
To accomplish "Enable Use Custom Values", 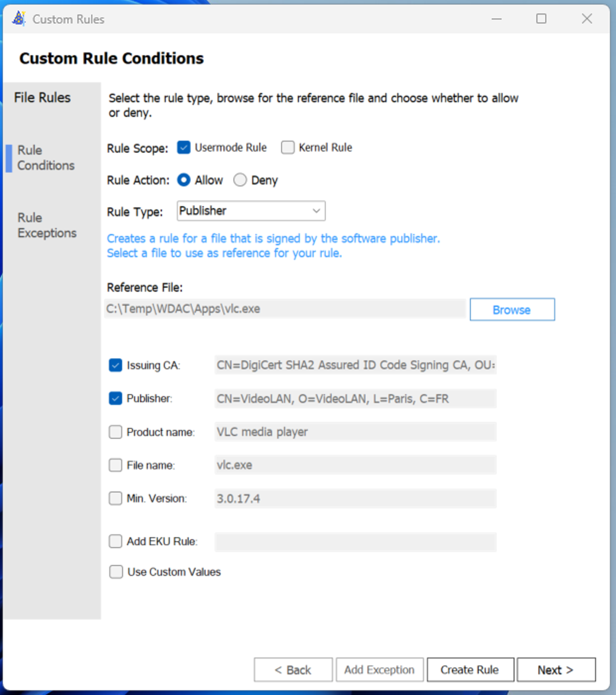I will pos(116,572).
